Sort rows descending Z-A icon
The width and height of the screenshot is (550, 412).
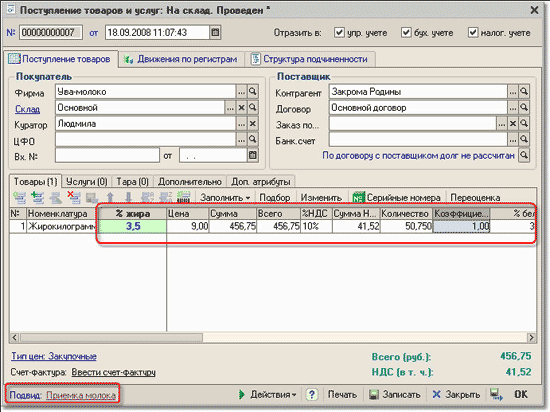(166, 197)
